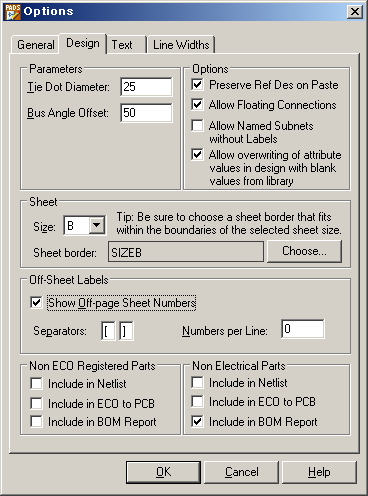Click the PADS application icon in title bar
The image size is (368, 496).
tap(13, 12)
